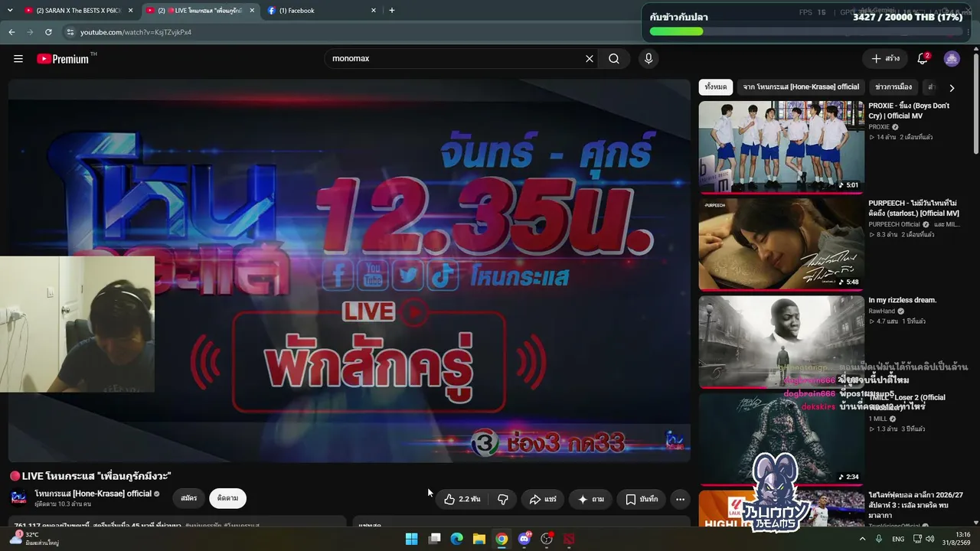Dislike the video with thumbs down

(503, 499)
